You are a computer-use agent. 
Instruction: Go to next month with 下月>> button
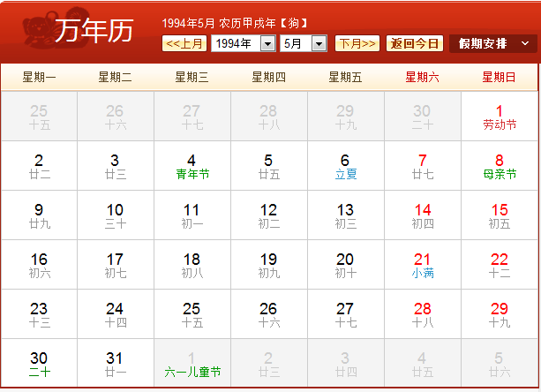tap(357, 43)
